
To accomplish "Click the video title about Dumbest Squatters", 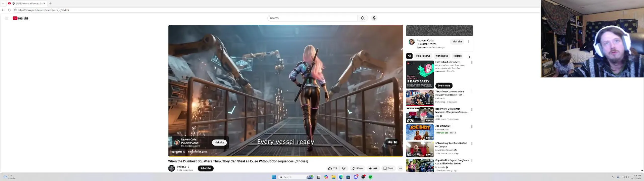I will pos(238,161).
